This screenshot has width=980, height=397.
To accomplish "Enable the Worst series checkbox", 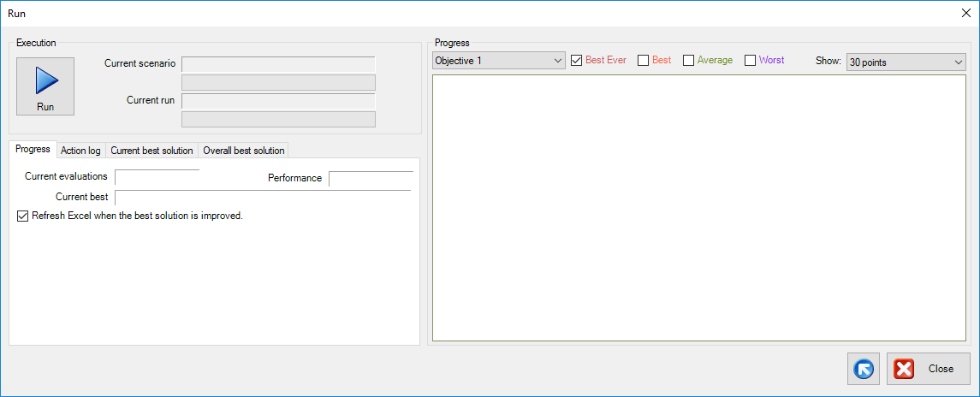I will [x=751, y=61].
